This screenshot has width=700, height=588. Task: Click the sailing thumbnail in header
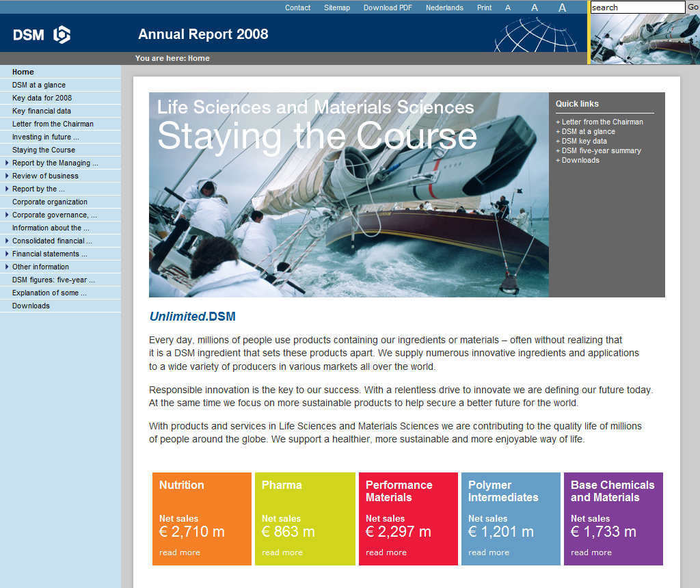[x=645, y=39]
